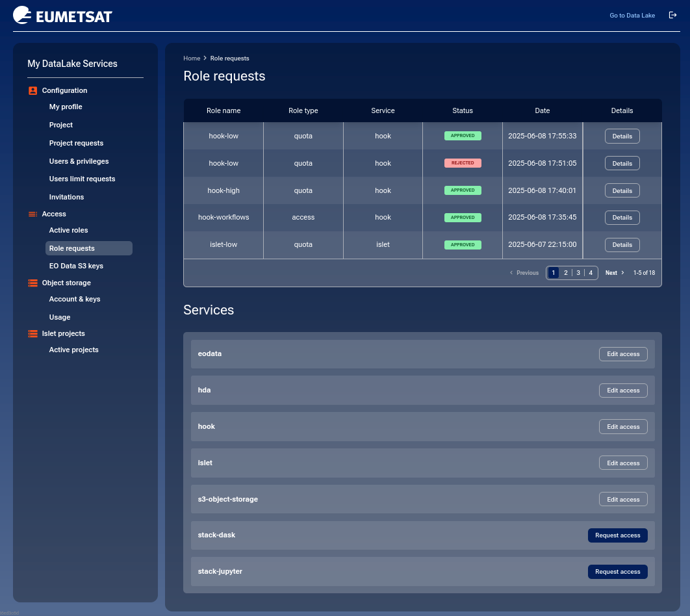
Task: Open Project requests page
Action: (x=76, y=143)
